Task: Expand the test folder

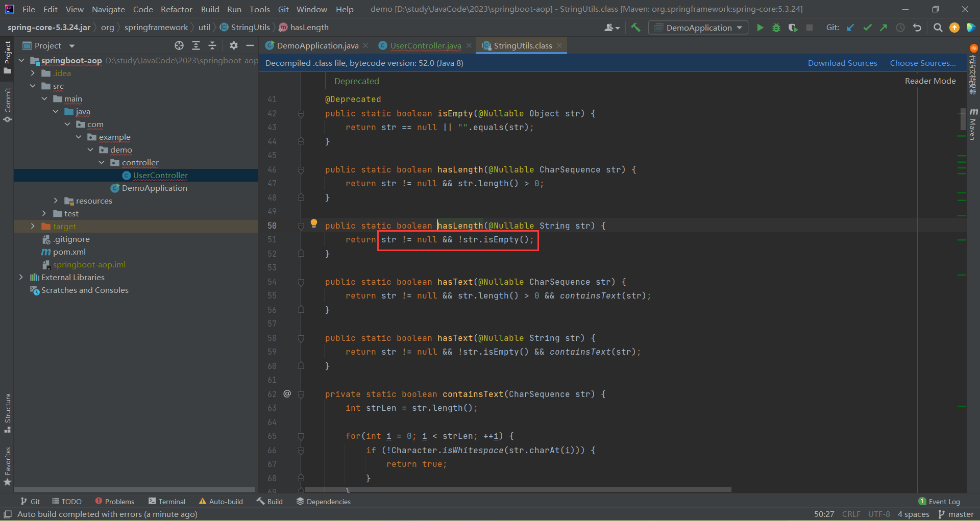Action: tap(44, 214)
